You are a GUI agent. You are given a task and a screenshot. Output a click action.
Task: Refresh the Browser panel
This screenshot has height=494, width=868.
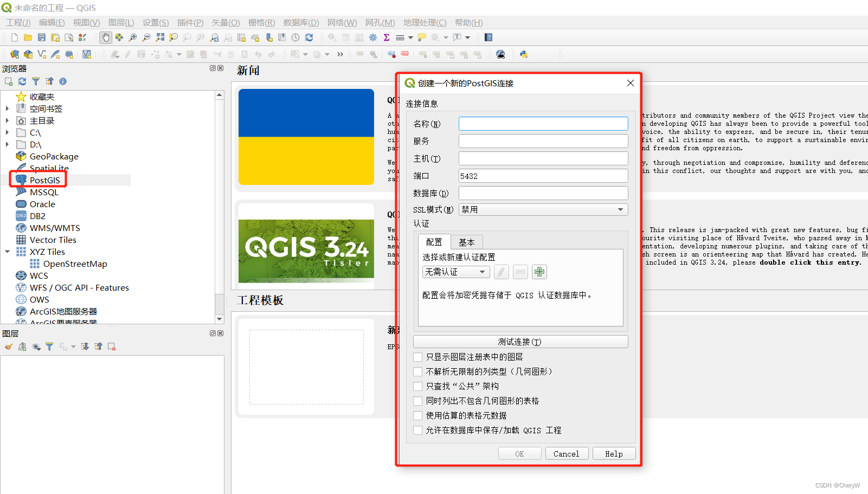coord(22,81)
